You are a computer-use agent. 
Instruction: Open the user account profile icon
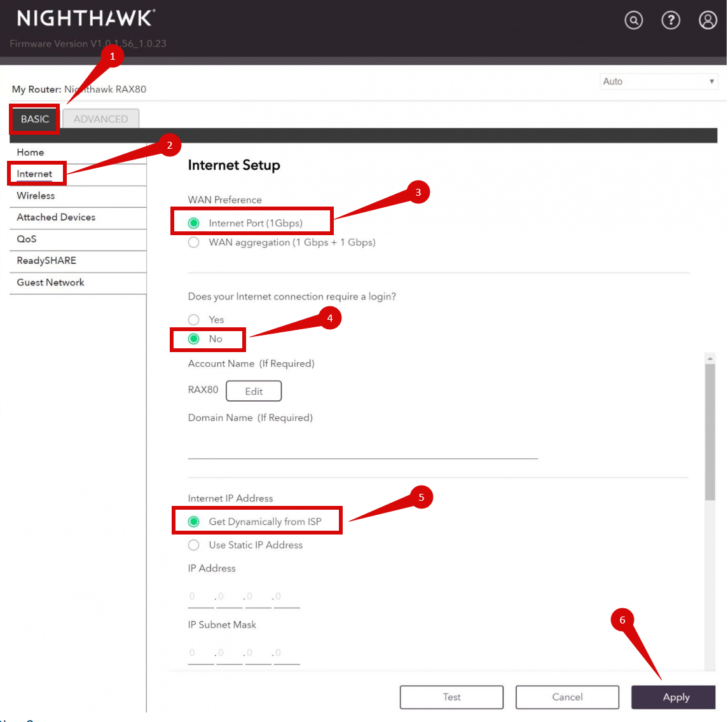point(708,20)
